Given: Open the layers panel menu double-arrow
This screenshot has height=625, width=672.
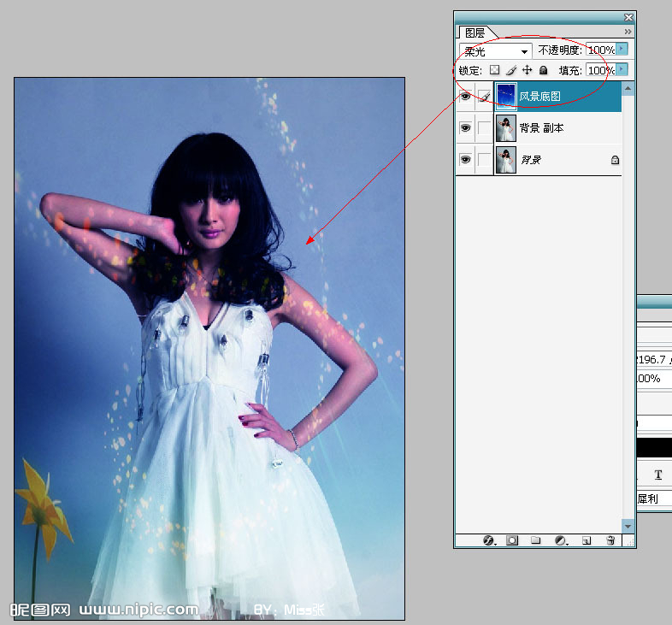Looking at the screenshot, I should (x=628, y=32).
